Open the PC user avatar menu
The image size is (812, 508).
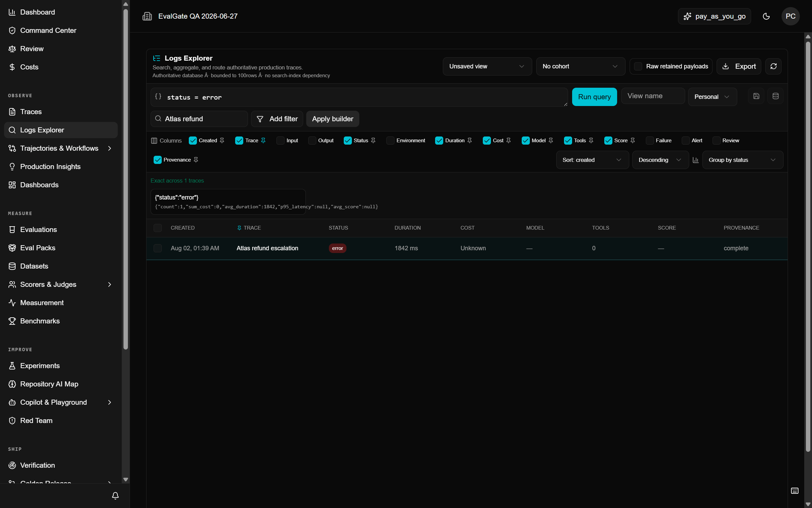[790, 16]
